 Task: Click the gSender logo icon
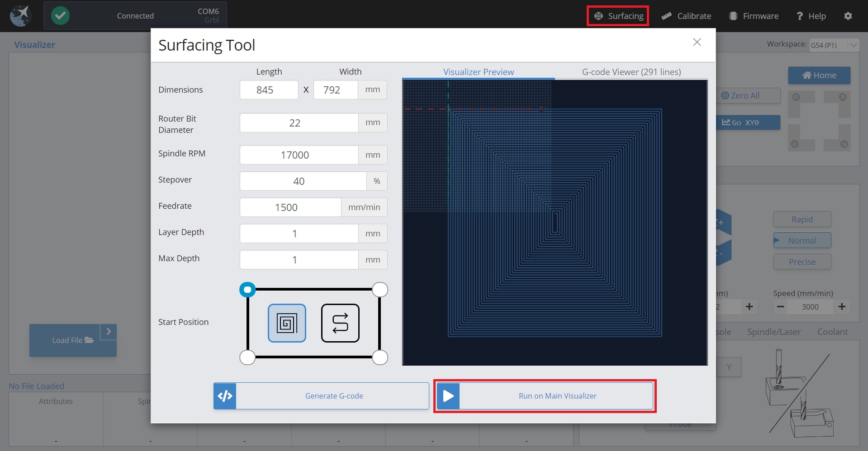[20, 16]
